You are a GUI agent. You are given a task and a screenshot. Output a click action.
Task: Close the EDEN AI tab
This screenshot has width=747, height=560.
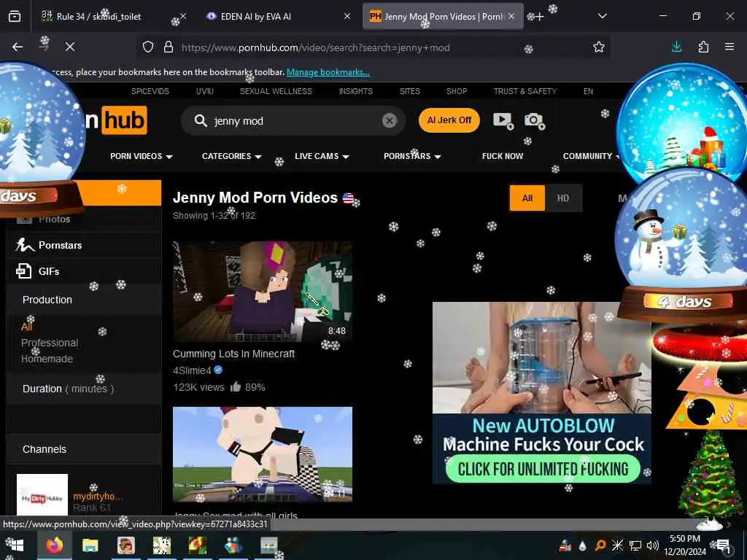(347, 16)
